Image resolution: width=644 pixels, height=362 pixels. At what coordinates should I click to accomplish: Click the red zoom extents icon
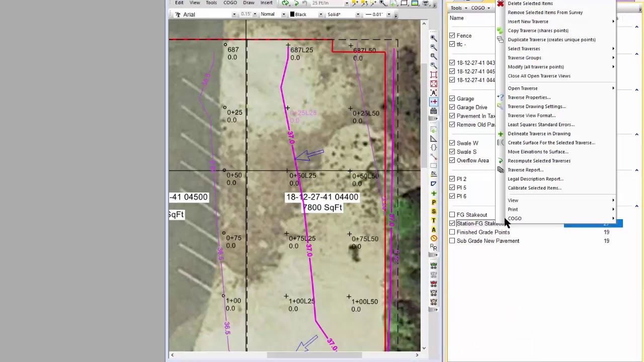click(434, 83)
